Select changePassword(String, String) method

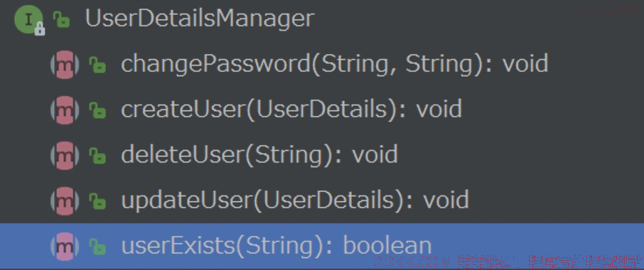tap(334, 65)
